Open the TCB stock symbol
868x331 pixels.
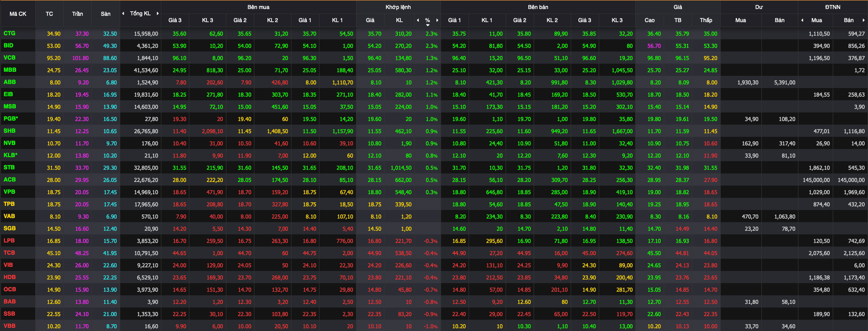click(x=9, y=253)
